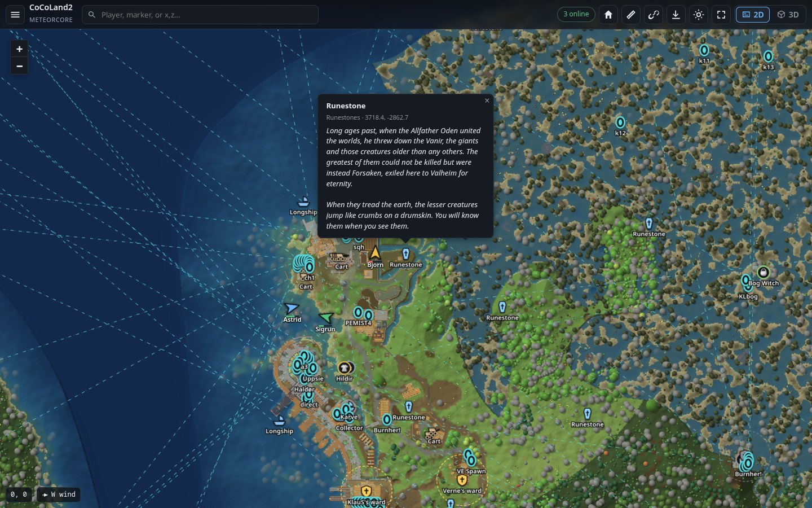Select the Bjorn player arrow
Image resolution: width=812 pixels, height=508 pixels.
pyautogui.click(x=375, y=252)
